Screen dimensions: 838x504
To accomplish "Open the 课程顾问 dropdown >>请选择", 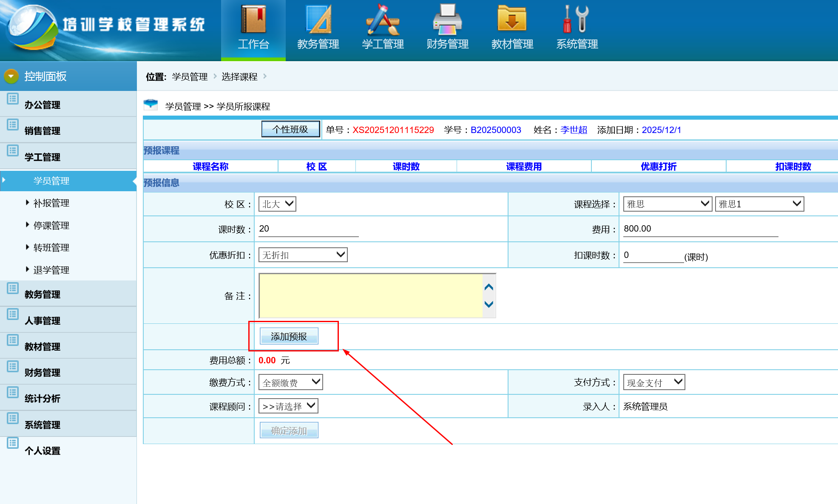I will pos(288,406).
